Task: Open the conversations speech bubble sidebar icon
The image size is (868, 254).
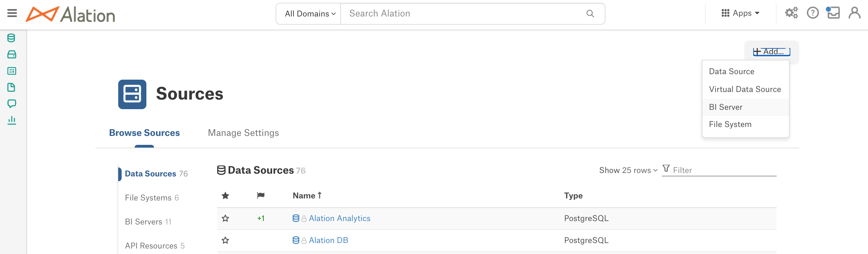Action: [x=12, y=104]
